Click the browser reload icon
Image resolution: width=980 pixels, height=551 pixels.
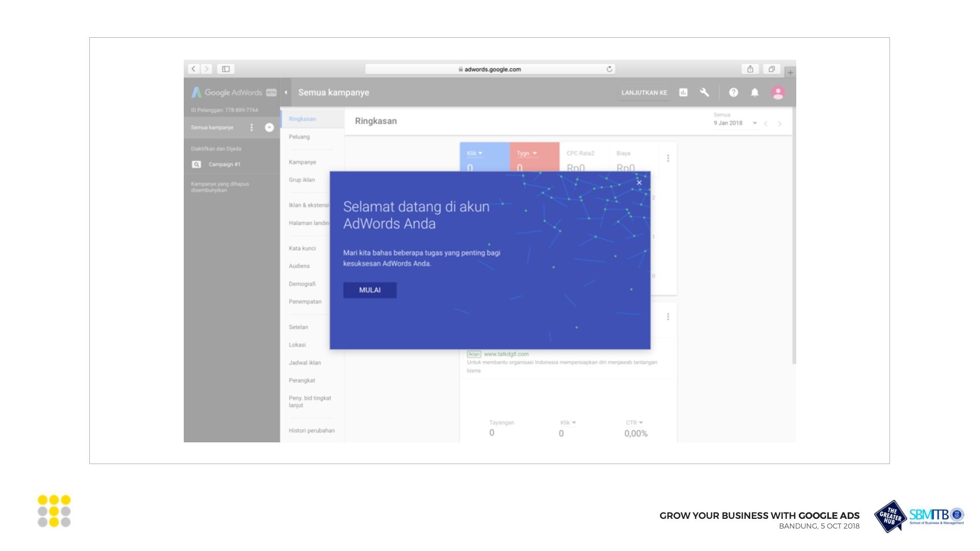coord(609,69)
